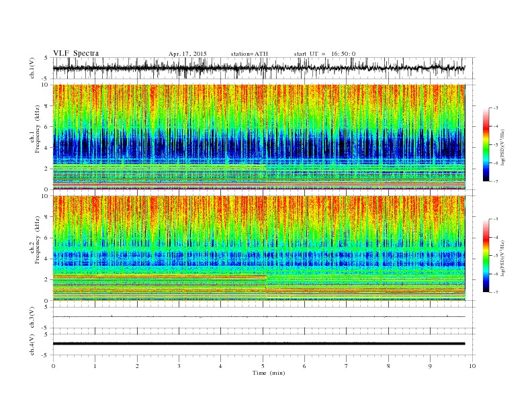Click the "4" kHz tick on ch.2 spectrogram
Image resolution: width=532 pixels, height=411 pixels.
coord(46,259)
